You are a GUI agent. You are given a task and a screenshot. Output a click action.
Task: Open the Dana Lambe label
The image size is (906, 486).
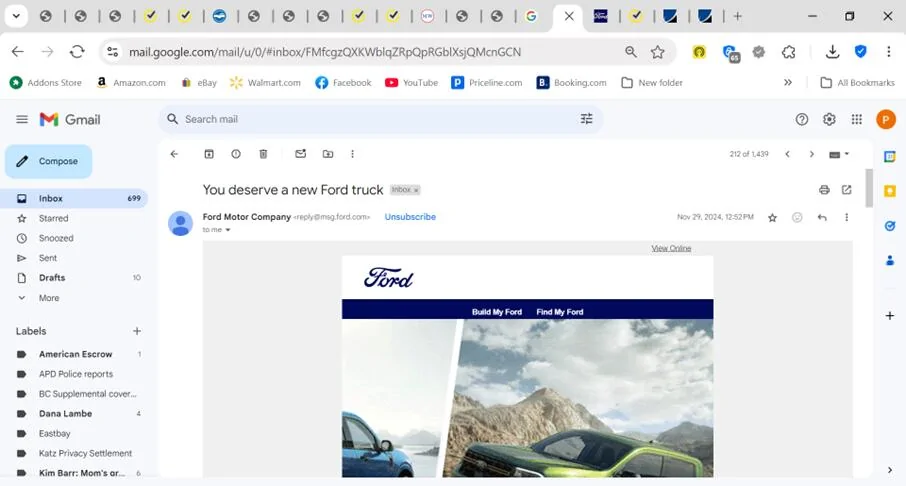click(x=65, y=413)
